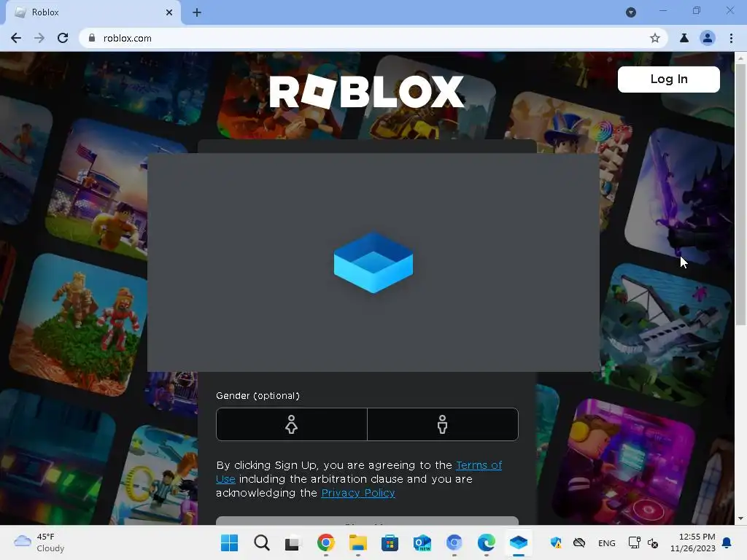Select the female gender option
Image resolution: width=747 pixels, height=560 pixels.
click(292, 424)
